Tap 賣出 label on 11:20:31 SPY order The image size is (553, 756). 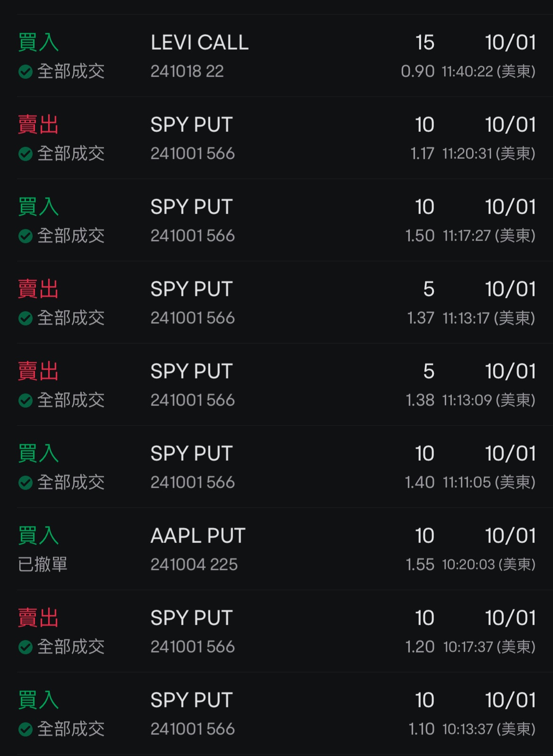[38, 125]
